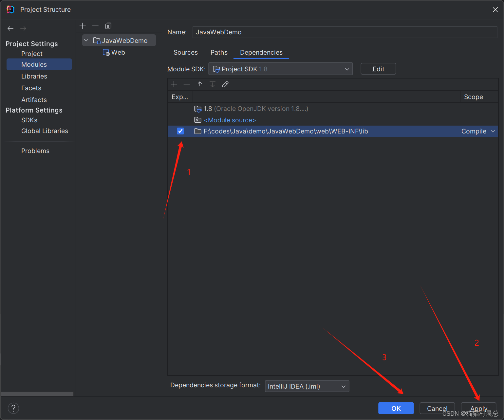504x420 pixels.
Task: Remove selected module with minus icon
Action: [x=95, y=26]
